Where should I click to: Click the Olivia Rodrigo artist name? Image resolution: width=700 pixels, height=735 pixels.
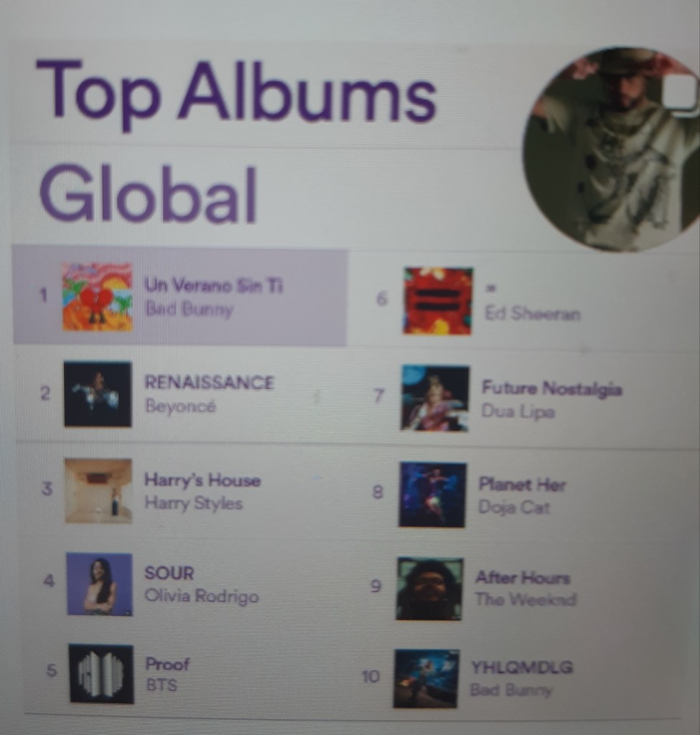(202, 596)
